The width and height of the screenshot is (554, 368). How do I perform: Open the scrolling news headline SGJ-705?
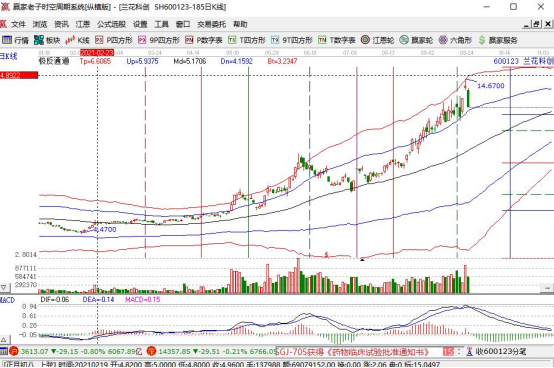(x=352, y=352)
